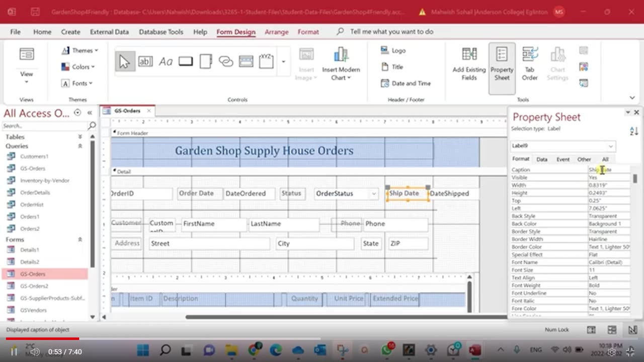Open the OrderStatus combo box arrow
The height and width of the screenshot is (362, 644).
(x=374, y=194)
